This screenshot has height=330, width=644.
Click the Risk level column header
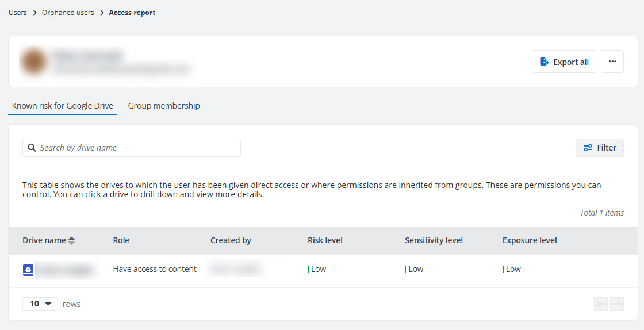click(x=325, y=240)
